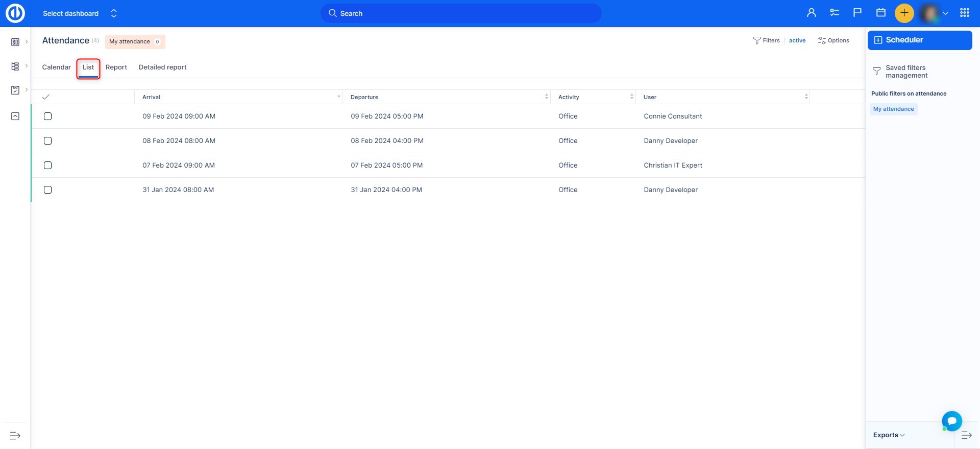Expand the Exports dropdown
The height and width of the screenshot is (449, 980).
click(x=889, y=435)
